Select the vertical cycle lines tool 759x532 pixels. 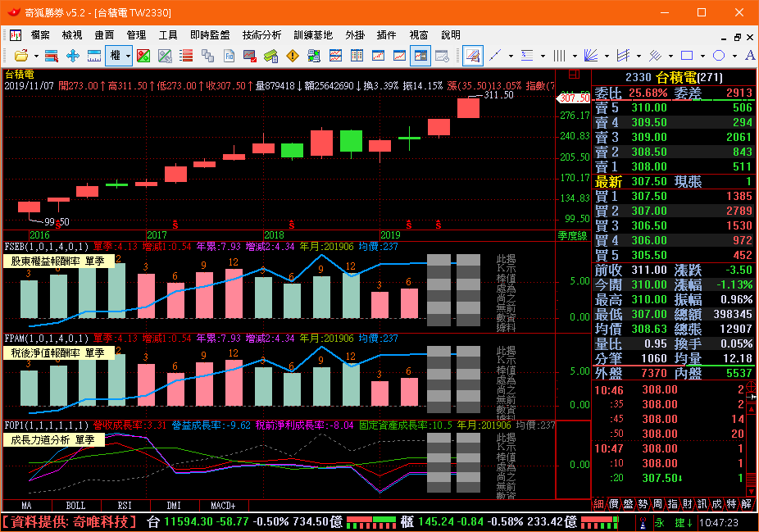click(x=559, y=56)
